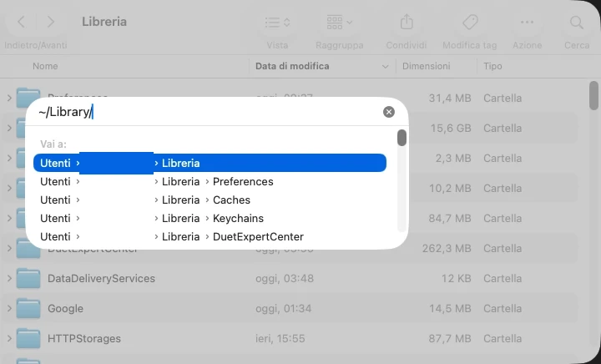
Task: Click the Finder window vertical scrollbar
Action: coord(593,95)
